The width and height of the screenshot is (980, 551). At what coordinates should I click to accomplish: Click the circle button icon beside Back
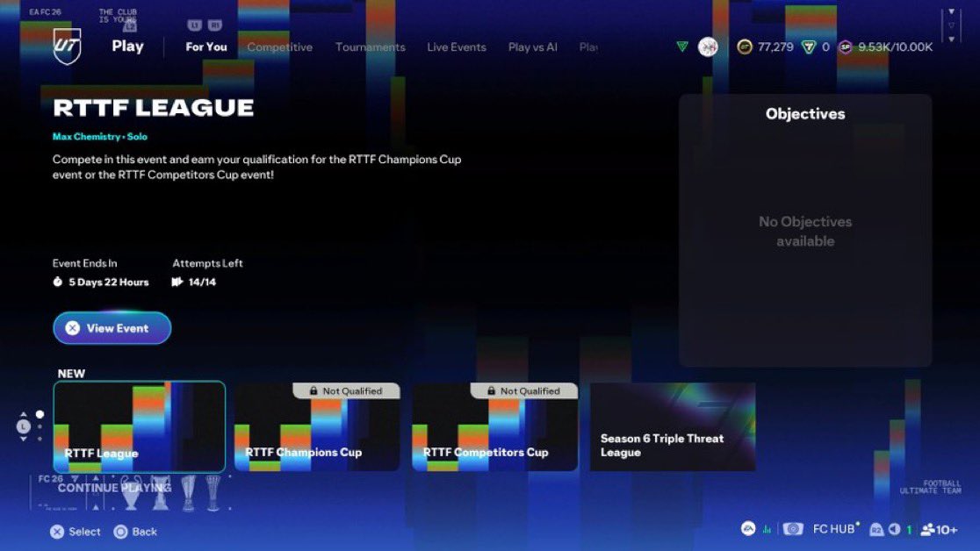tap(120, 532)
